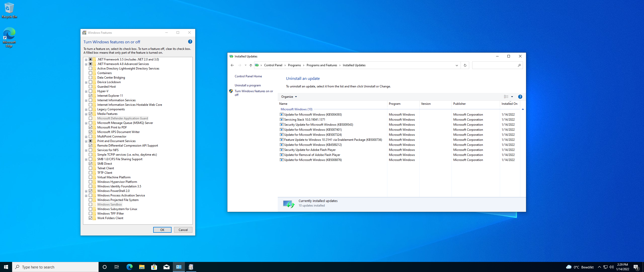The height and width of the screenshot is (272, 644).
Task: Click the Installed Updates search box
Action: click(x=495, y=65)
